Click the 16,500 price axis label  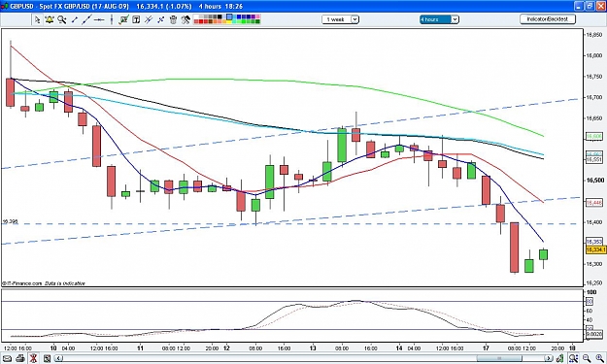595,181
